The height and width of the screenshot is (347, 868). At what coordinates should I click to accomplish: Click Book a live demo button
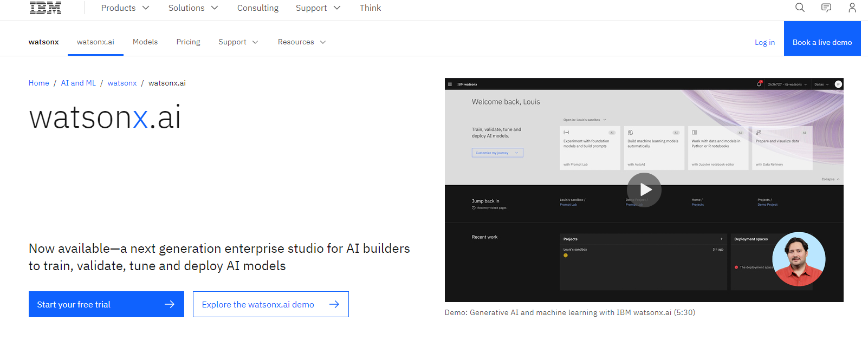(x=822, y=38)
